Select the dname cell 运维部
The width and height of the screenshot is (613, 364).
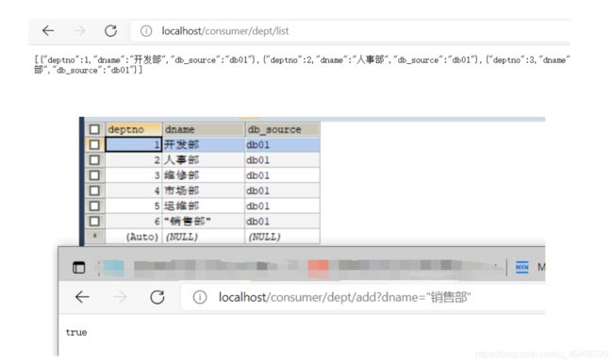204,206
